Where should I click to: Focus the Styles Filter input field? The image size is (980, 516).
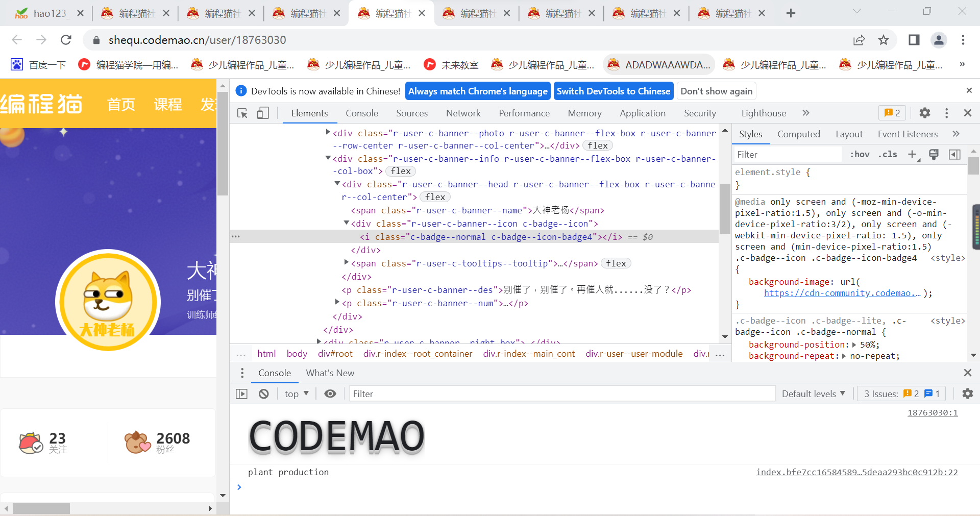click(788, 154)
